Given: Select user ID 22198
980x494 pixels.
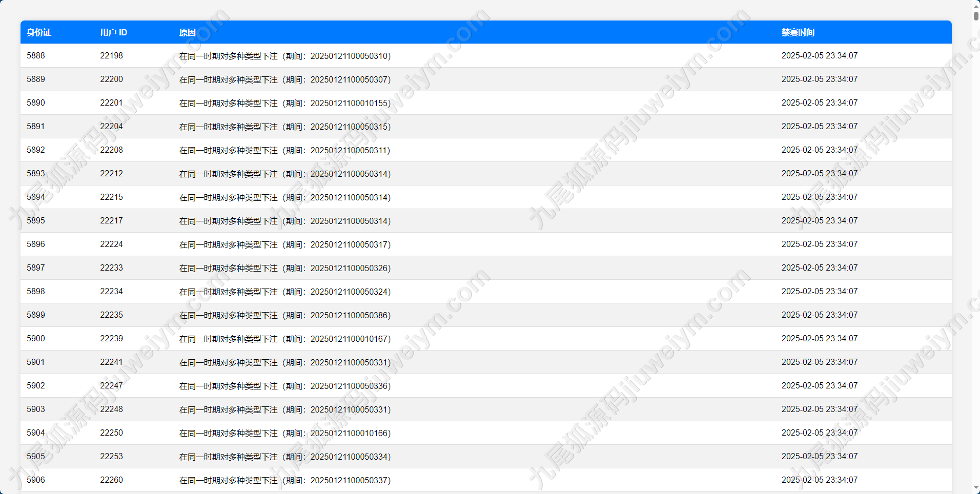Looking at the screenshot, I should click(111, 55).
